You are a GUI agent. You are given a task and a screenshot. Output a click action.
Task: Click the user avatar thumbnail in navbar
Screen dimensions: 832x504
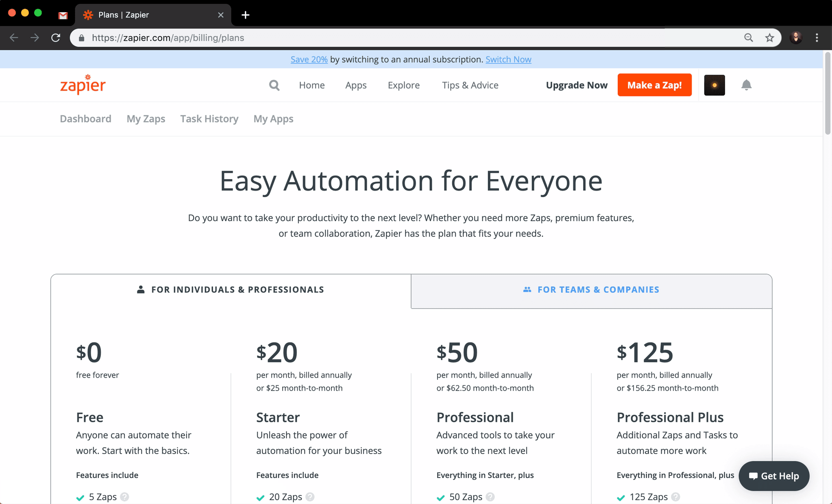(x=714, y=85)
